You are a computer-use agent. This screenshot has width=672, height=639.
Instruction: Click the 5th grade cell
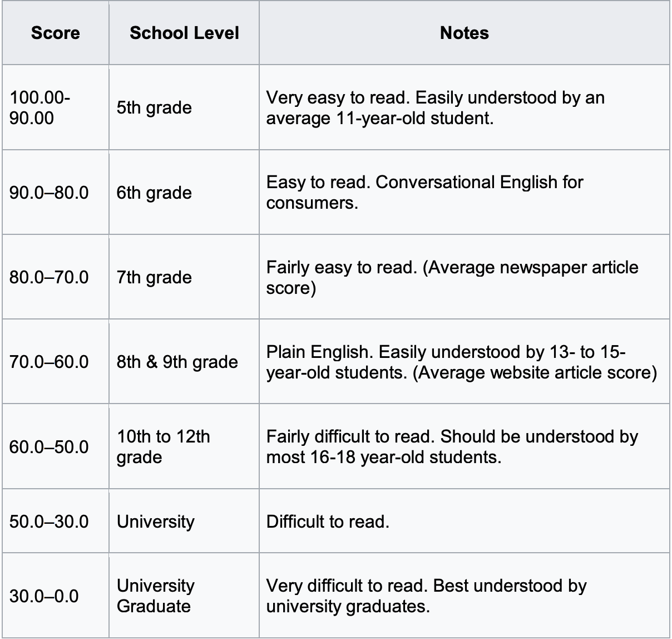154,107
